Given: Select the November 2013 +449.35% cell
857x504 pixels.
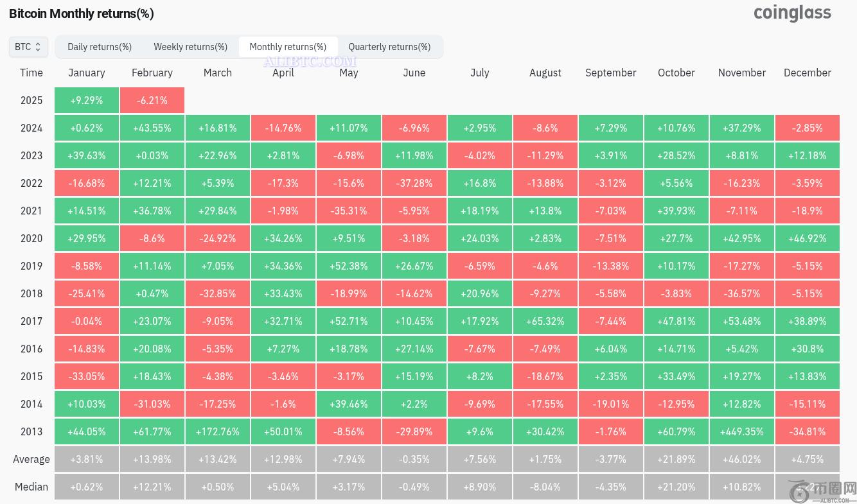Looking at the screenshot, I should click(x=742, y=431).
